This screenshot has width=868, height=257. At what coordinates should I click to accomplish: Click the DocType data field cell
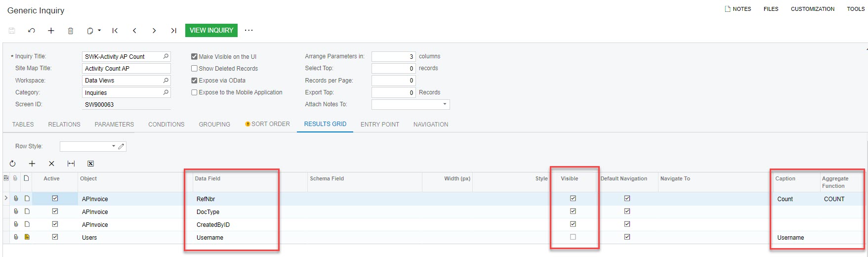pos(250,212)
